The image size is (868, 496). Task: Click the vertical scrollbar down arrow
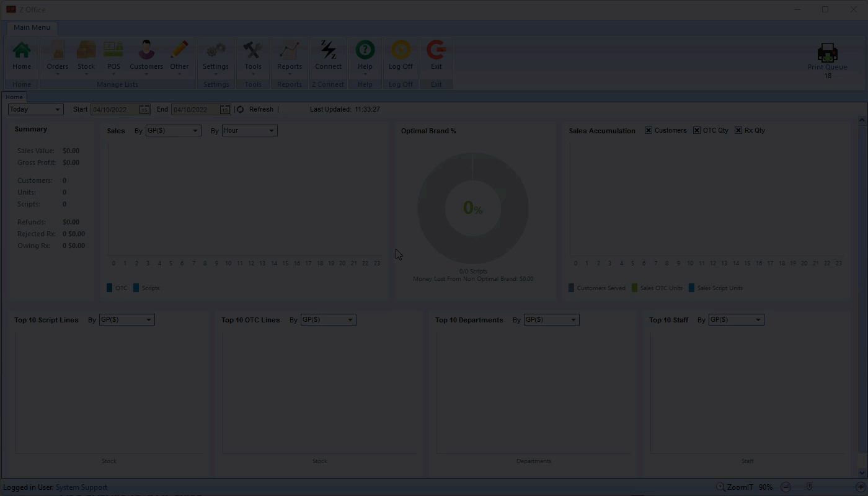pyautogui.click(x=862, y=472)
